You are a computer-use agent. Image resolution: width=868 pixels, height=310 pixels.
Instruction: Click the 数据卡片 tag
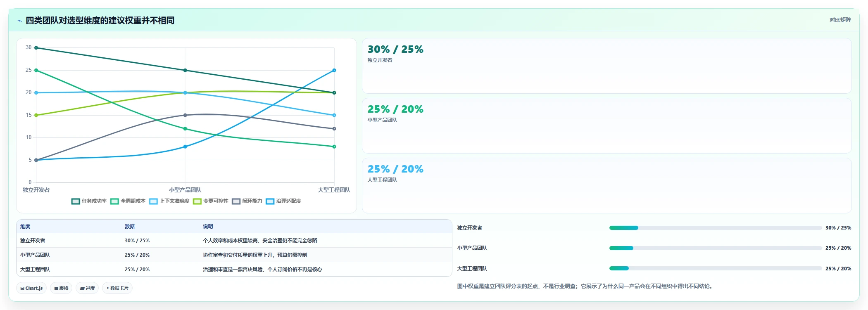(x=117, y=288)
